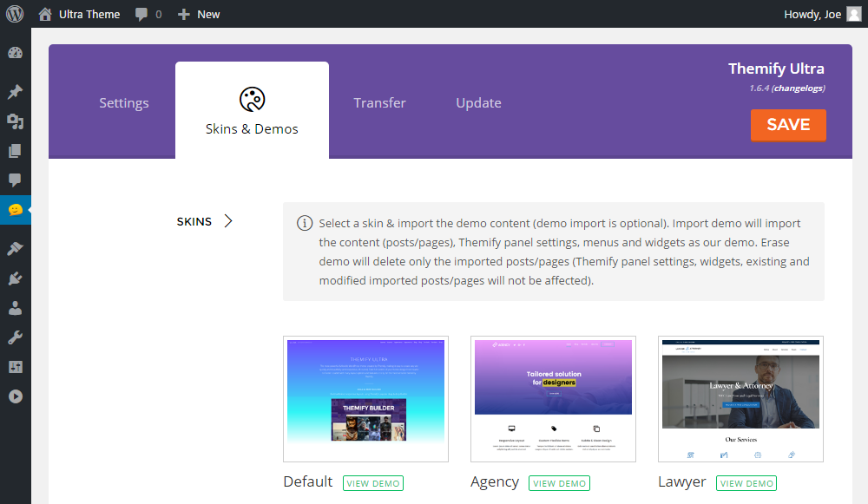Click the collapse menu play icon
Viewport: 868px width, 504px height.
point(15,396)
